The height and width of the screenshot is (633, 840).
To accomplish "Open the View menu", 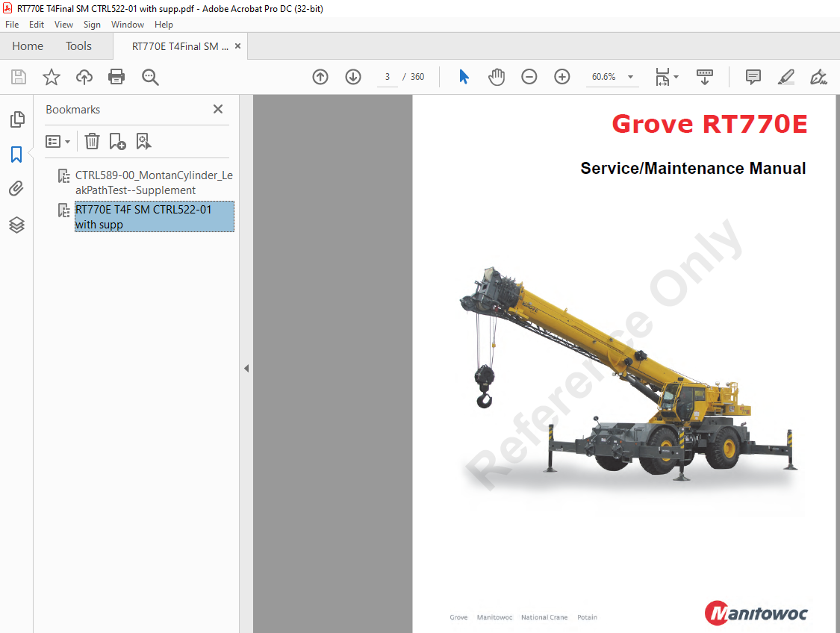I will (63, 25).
